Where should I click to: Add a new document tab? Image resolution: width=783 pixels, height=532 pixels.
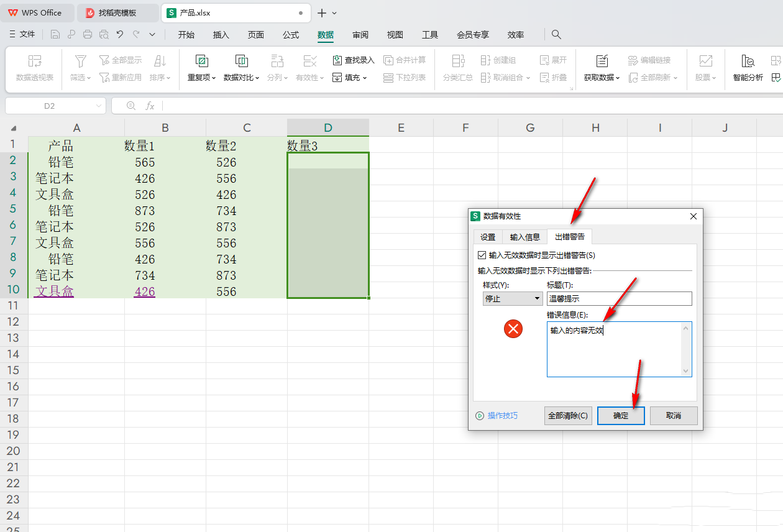pos(322,12)
